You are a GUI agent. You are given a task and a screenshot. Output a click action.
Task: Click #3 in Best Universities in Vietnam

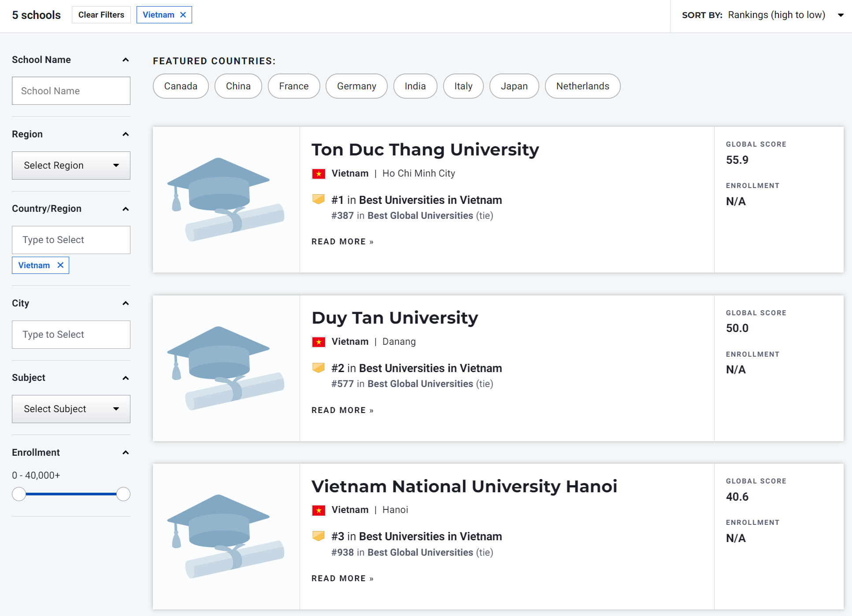[x=417, y=537]
